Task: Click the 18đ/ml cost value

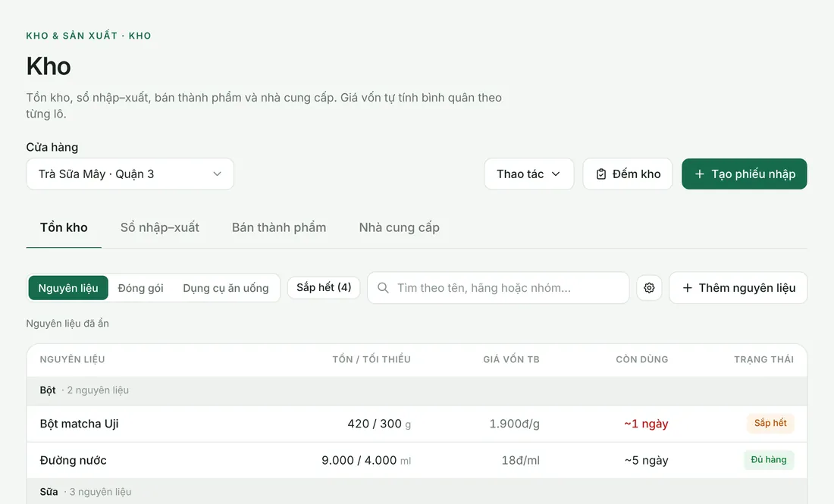Action: click(520, 460)
